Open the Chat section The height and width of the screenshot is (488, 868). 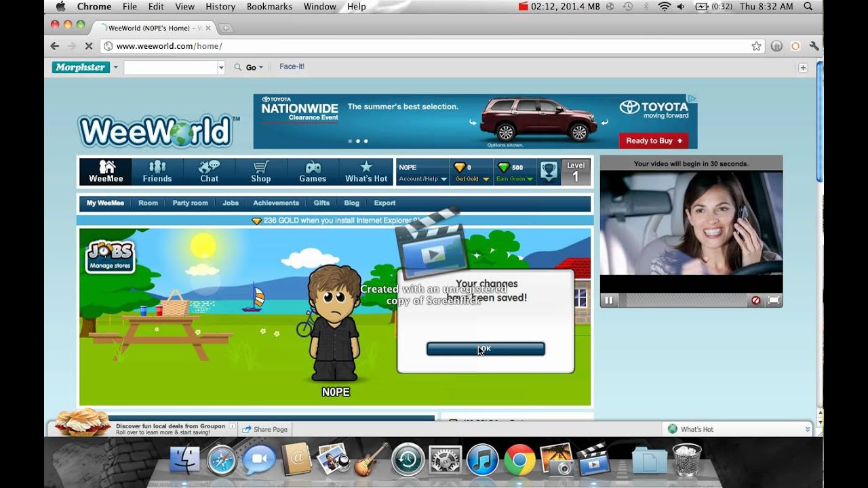(x=209, y=171)
